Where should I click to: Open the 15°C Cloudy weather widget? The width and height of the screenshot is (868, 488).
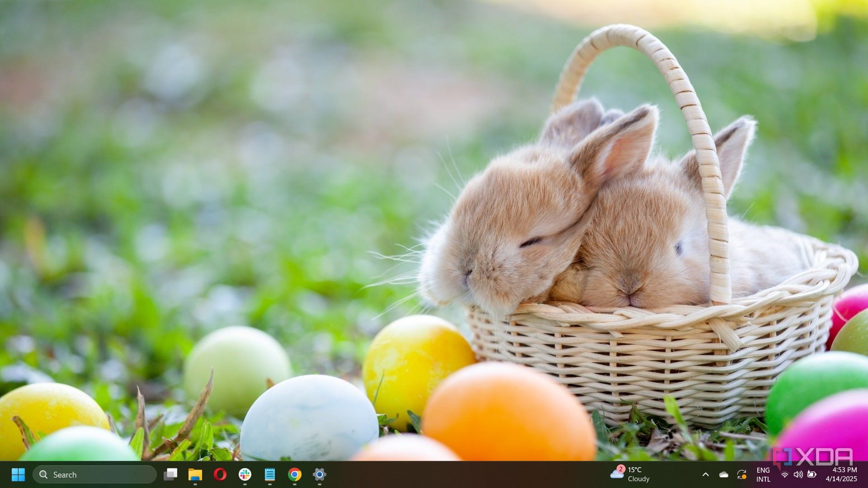point(630,474)
